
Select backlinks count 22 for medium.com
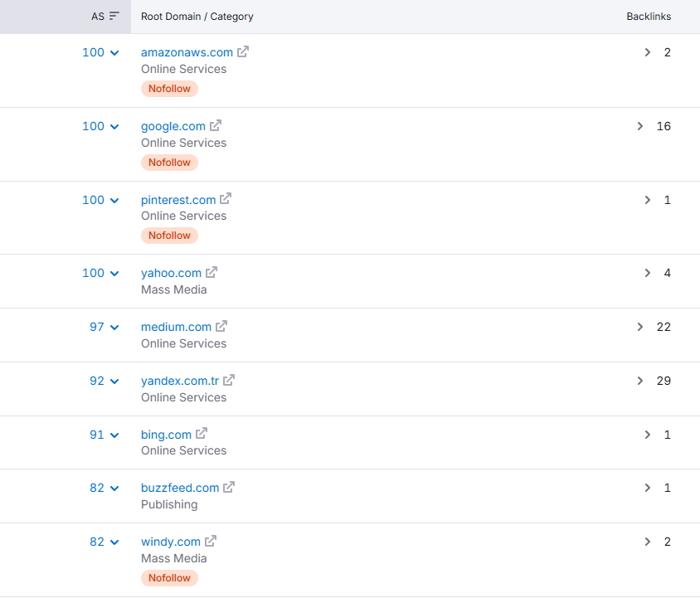coord(664,327)
